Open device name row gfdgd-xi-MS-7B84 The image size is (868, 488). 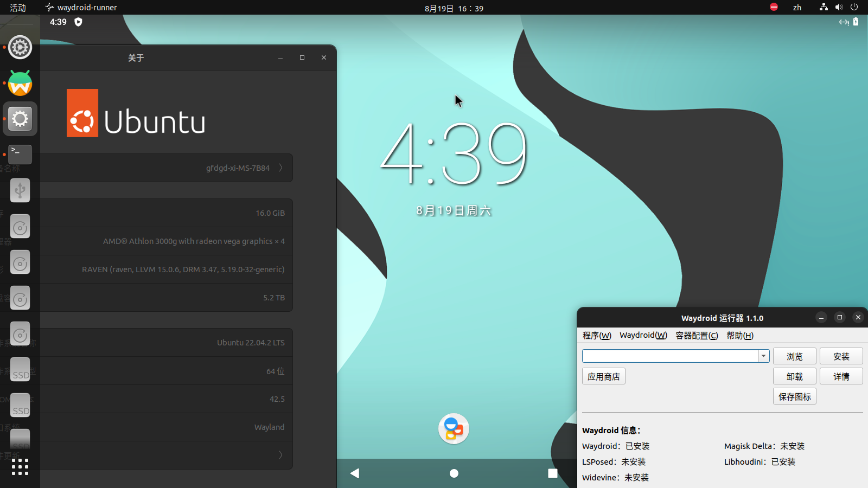click(x=167, y=168)
